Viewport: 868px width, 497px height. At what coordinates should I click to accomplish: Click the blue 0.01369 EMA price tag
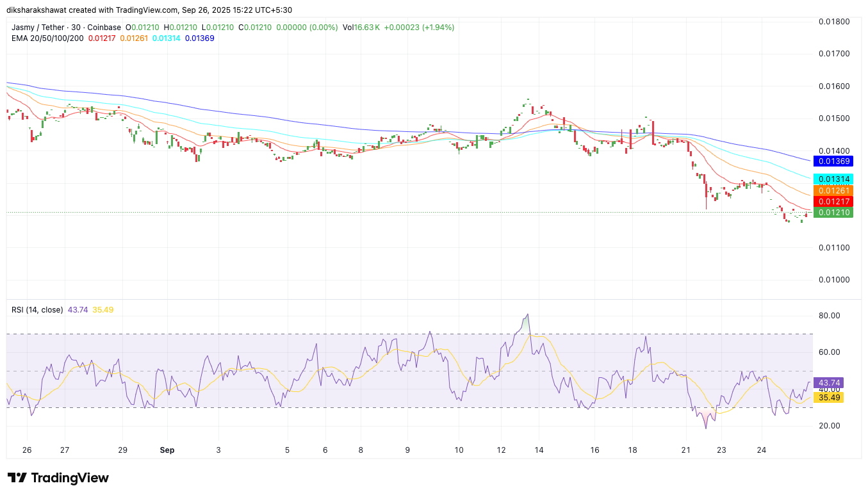click(x=833, y=161)
